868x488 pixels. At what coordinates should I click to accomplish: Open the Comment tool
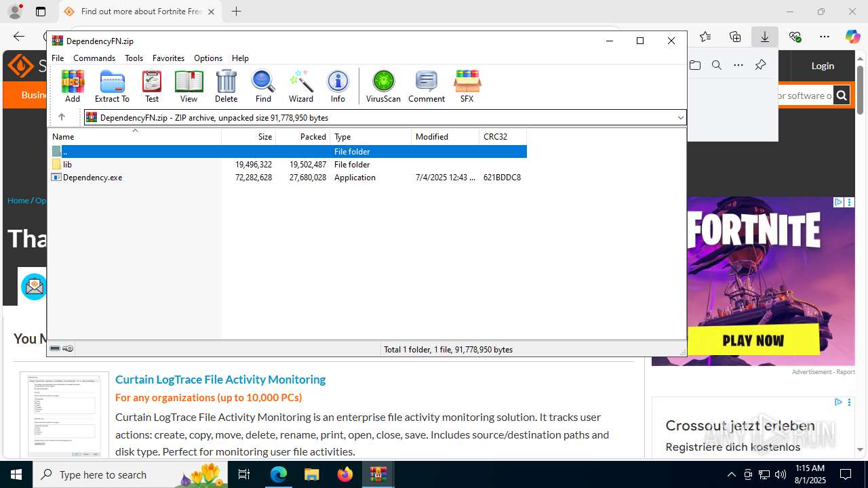tap(427, 86)
